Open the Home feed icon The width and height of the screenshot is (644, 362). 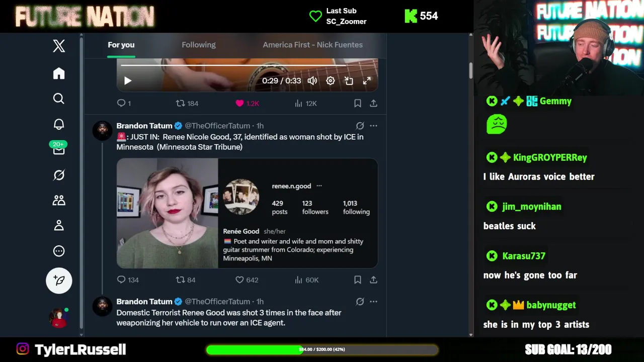pos(59,73)
